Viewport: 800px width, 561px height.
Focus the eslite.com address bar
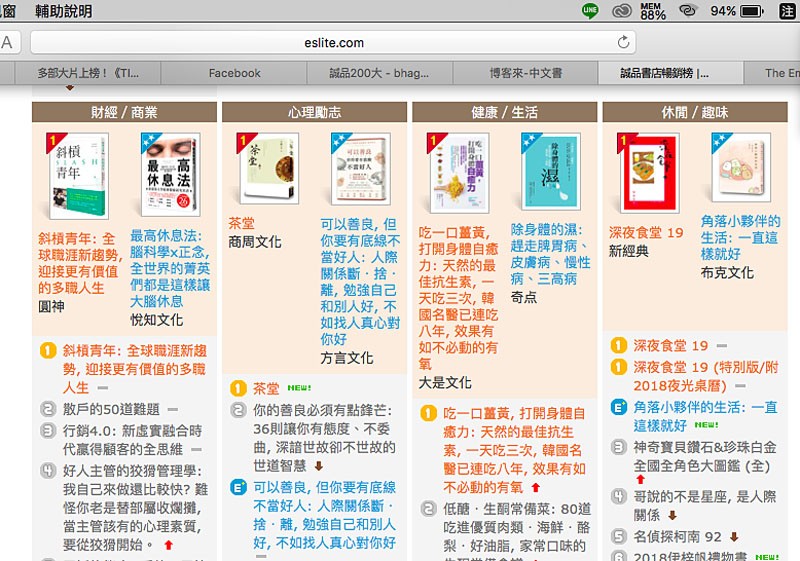pos(333,42)
